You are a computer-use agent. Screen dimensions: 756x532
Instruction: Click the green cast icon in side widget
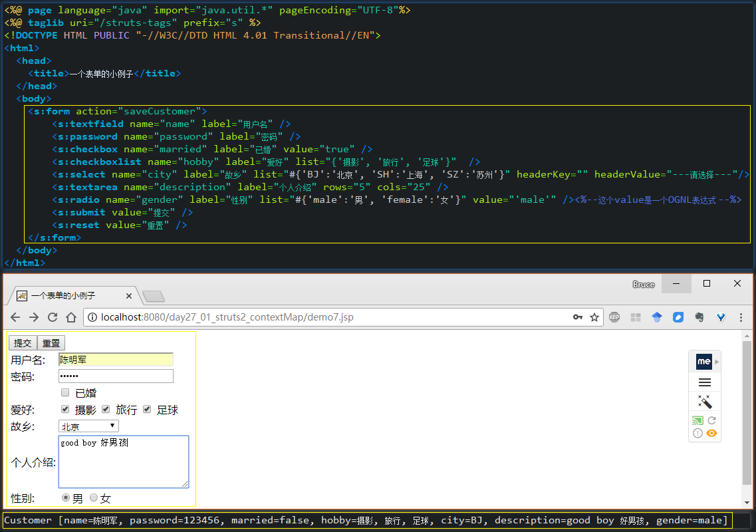coord(697,420)
